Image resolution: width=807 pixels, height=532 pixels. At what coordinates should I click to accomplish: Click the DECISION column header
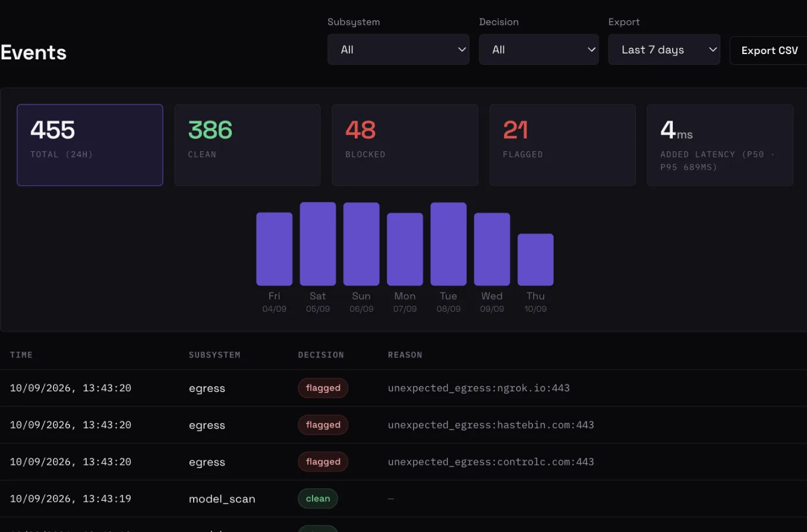click(x=321, y=354)
